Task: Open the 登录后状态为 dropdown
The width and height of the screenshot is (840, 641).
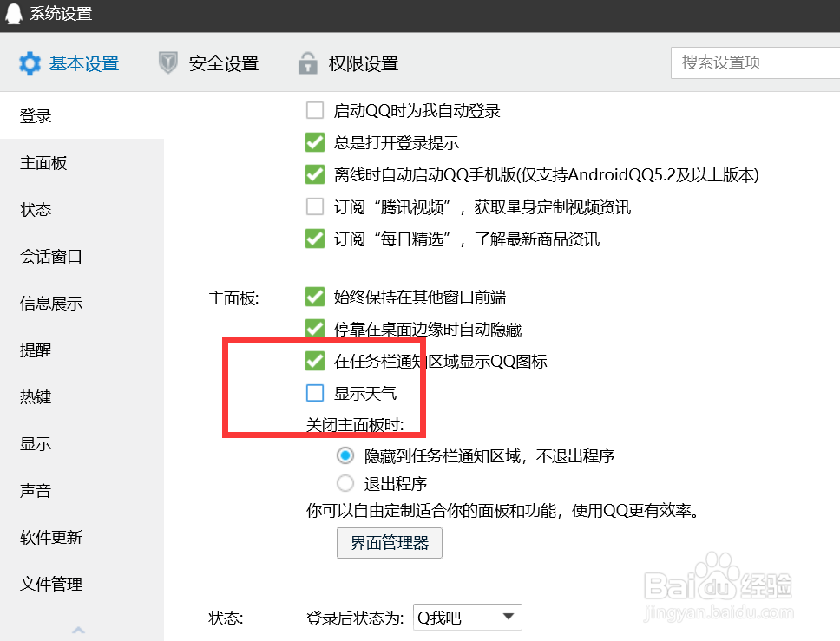Action: click(x=468, y=618)
